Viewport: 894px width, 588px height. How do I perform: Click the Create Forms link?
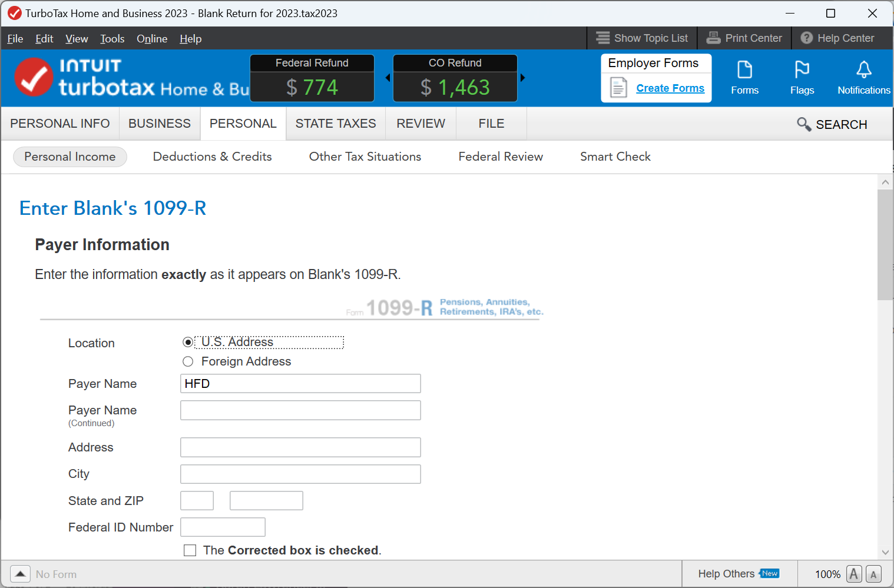point(670,88)
